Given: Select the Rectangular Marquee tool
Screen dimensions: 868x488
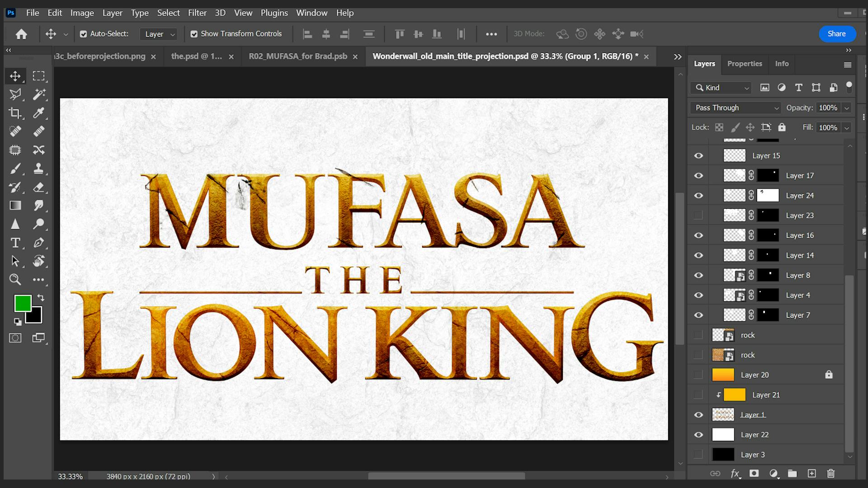Looking at the screenshot, I should pyautogui.click(x=39, y=76).
